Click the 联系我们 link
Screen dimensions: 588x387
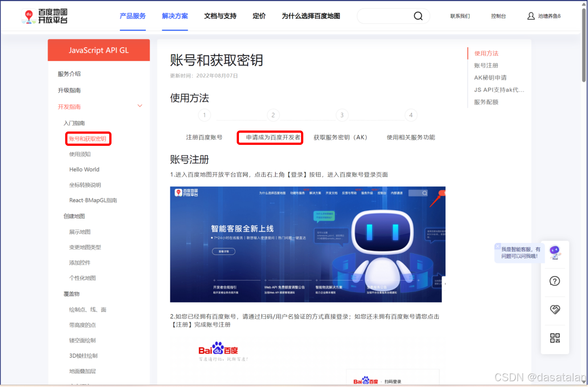[460, 16]
